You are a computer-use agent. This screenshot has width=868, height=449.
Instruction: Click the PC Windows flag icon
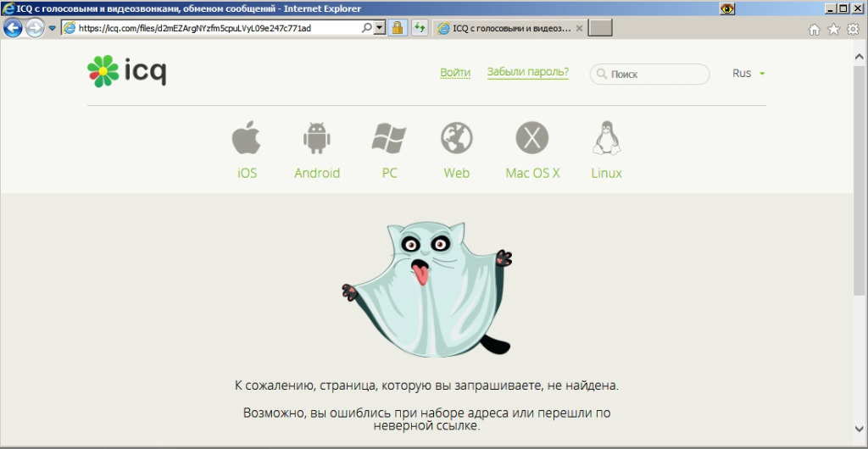(389, 137)
